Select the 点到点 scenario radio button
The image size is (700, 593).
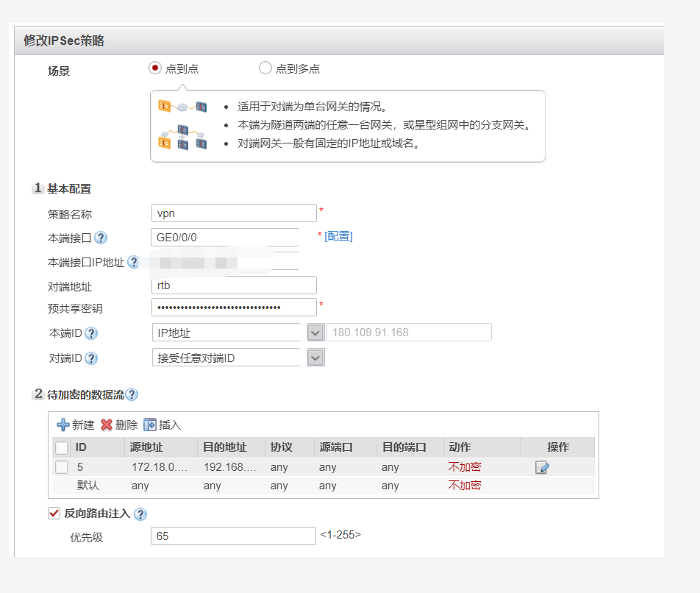[155, 68]
